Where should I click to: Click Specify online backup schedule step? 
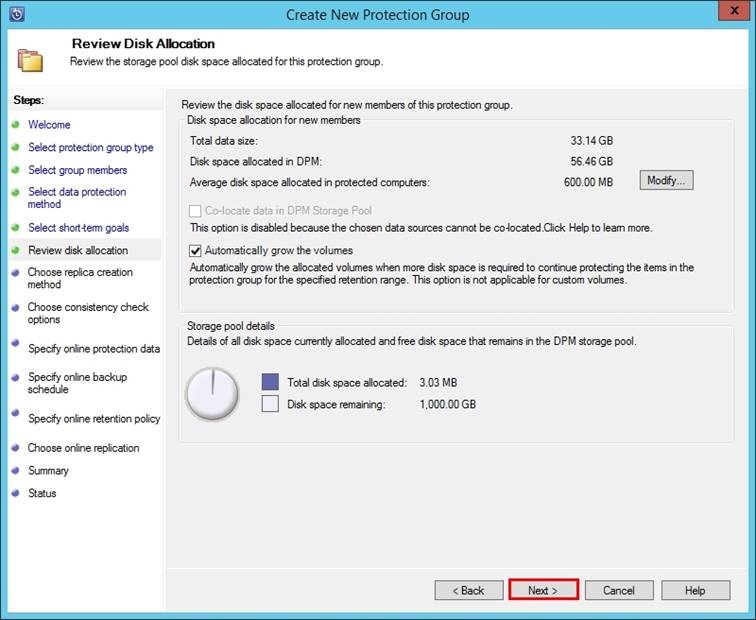point(77,383)
